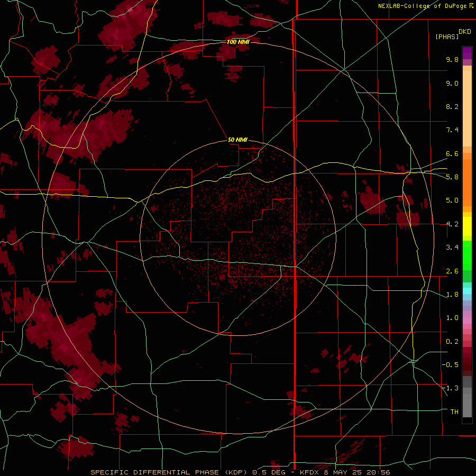Click the 5.8 scale value
The width and height of the screenshot is (476, 476).
point(452,177)
